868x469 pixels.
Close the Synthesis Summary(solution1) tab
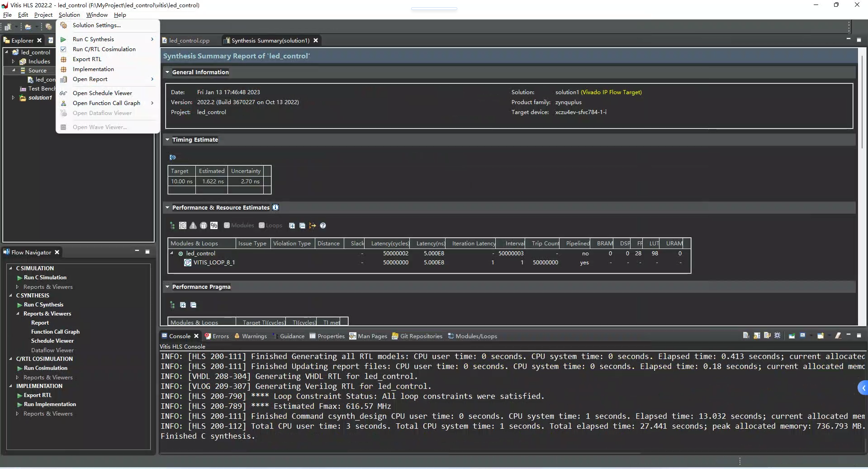[x=316, y=41]
